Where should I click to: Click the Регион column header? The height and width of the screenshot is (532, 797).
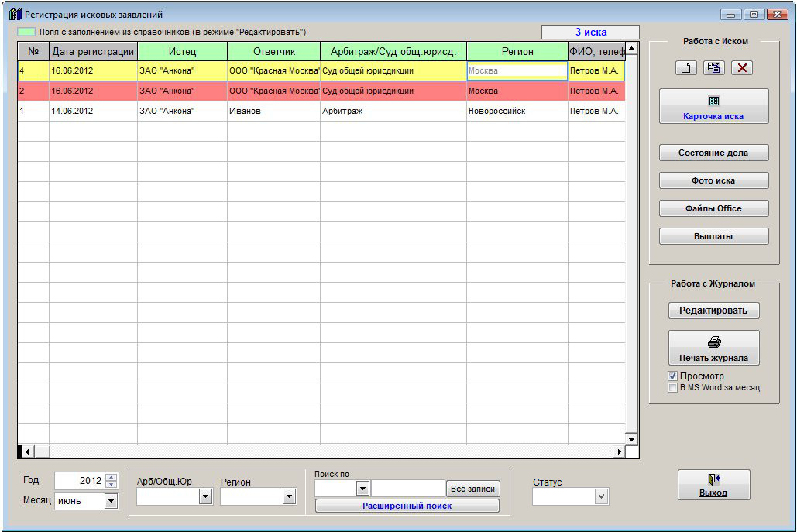517,51
